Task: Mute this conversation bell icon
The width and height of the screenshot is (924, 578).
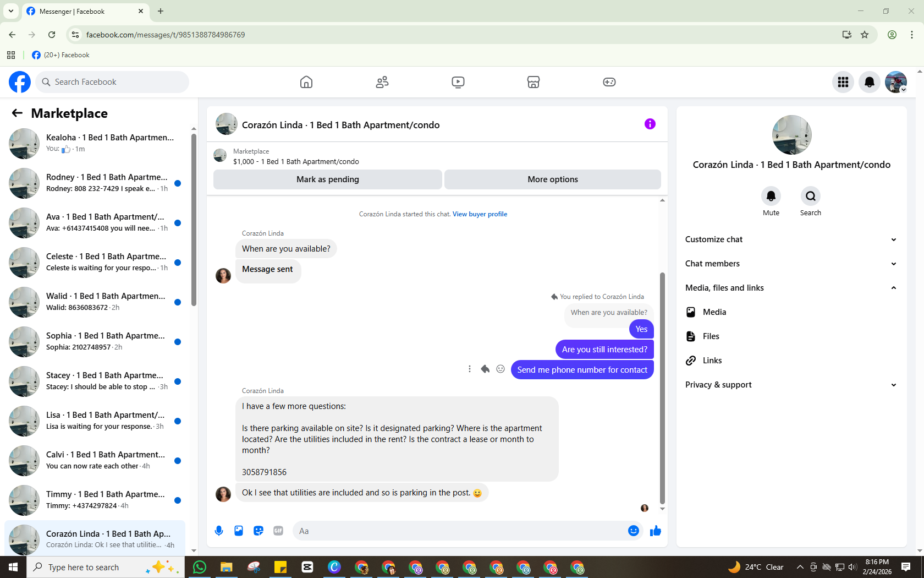Action: pyautogui.click(x=771, y=196)
